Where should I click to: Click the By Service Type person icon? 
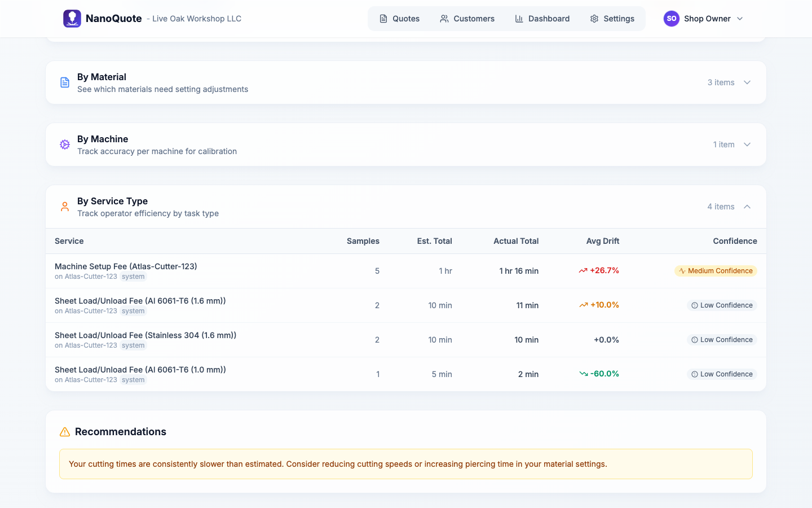(65, 207)
